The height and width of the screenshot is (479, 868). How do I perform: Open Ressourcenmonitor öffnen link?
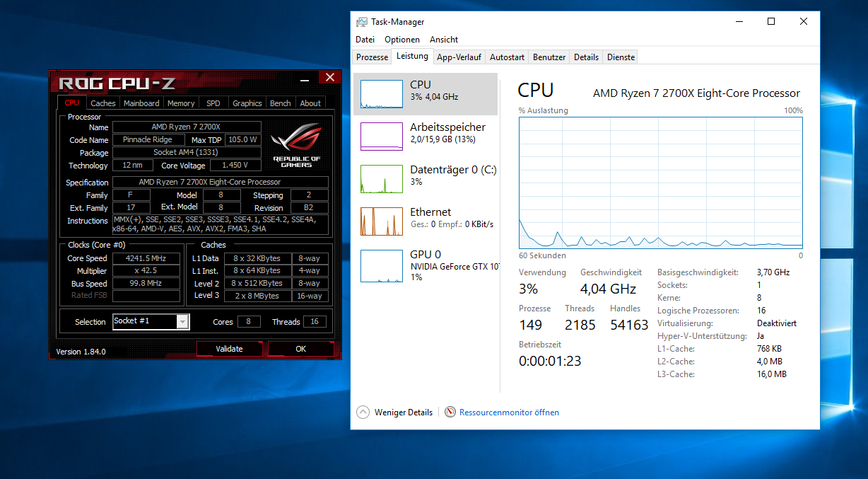click(x=509, y=412)
